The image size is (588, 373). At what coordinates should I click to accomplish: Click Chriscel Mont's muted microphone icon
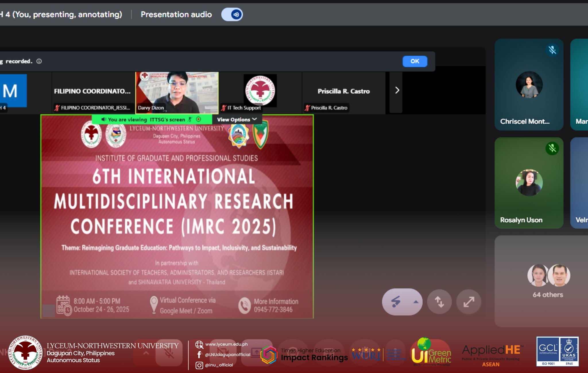[552, 50]
